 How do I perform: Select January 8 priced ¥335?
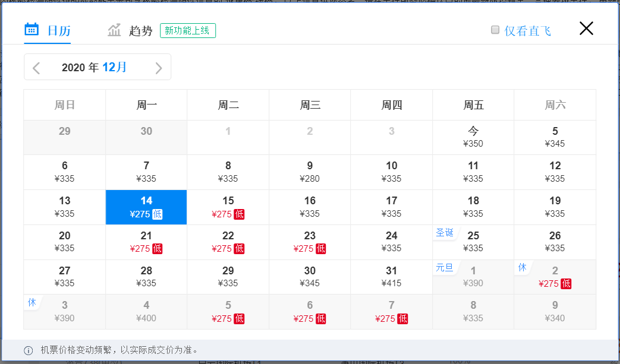(473, 312)
